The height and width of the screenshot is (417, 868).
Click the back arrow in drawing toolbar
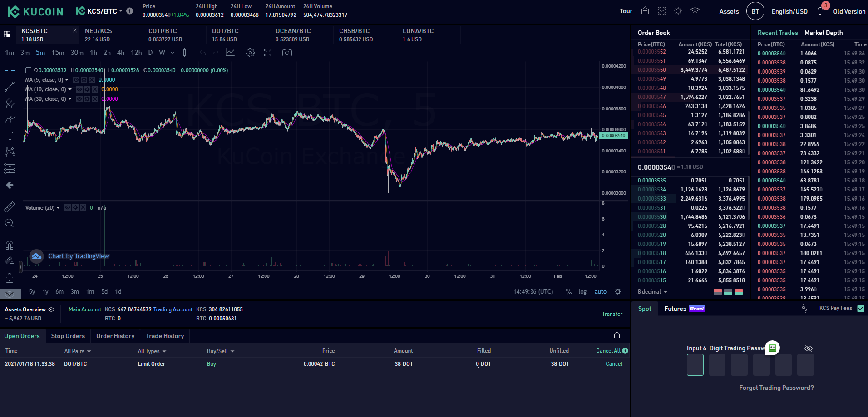click(x=10, y=185)
